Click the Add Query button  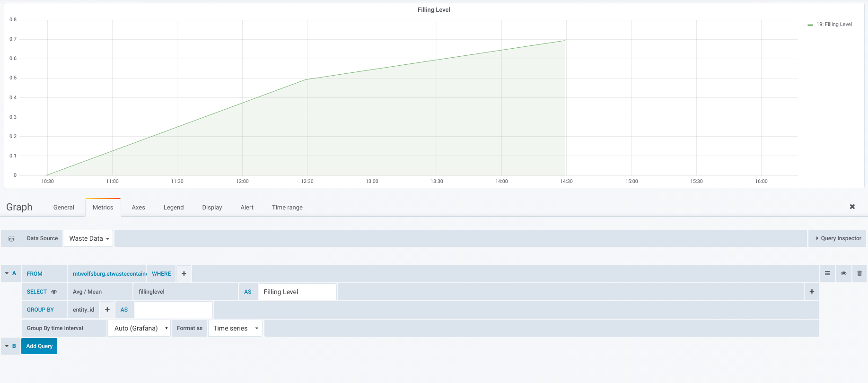coord(39,346)
